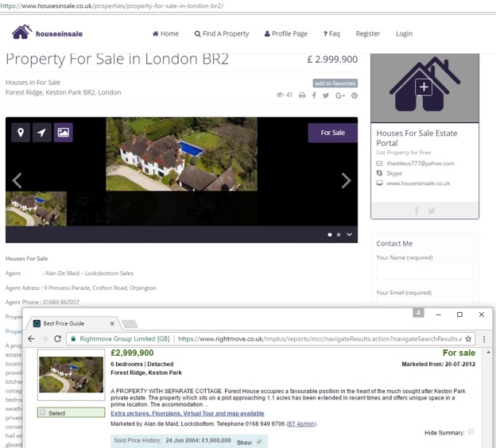Reload the Rightmove page
The height and width of the screenshot is (448, 496).
pos(58,338)
